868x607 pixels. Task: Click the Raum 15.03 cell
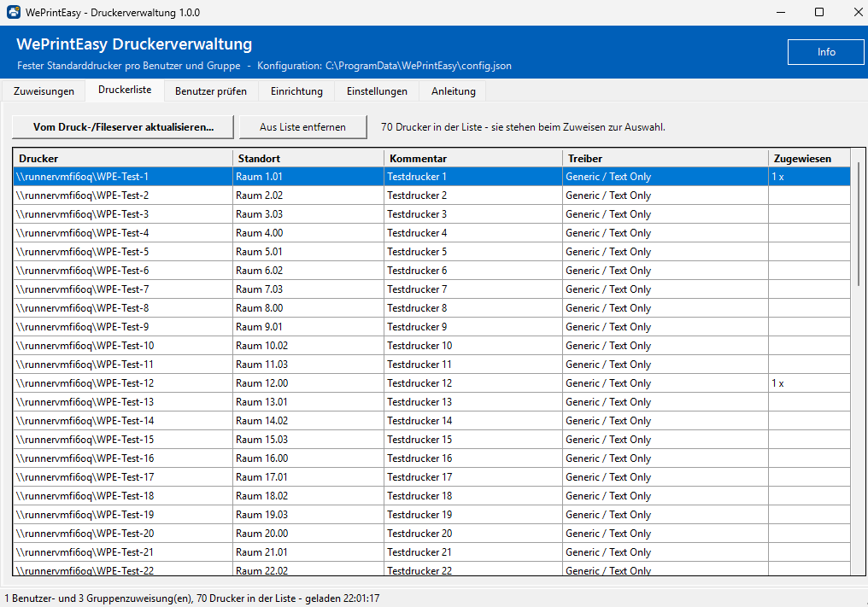click(308, 440)
